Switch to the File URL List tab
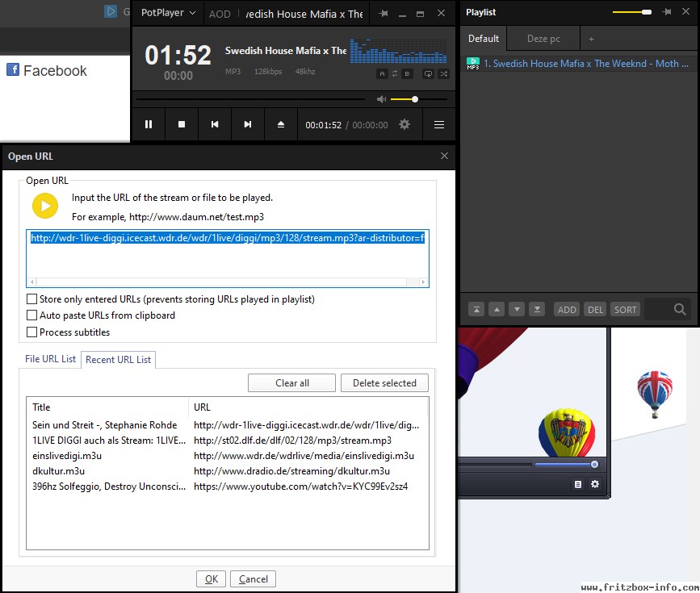Screen dimensions: 700x593 [x=50, y=359]
